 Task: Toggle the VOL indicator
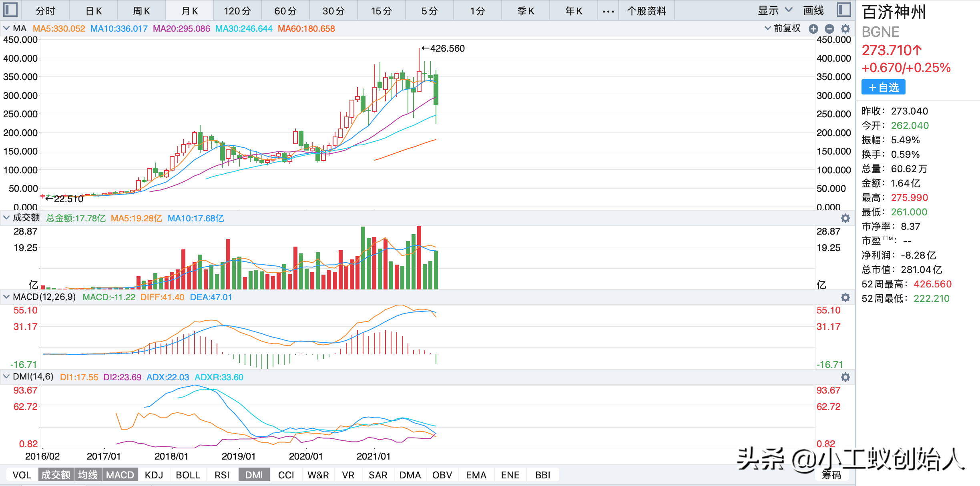(22, 475)
